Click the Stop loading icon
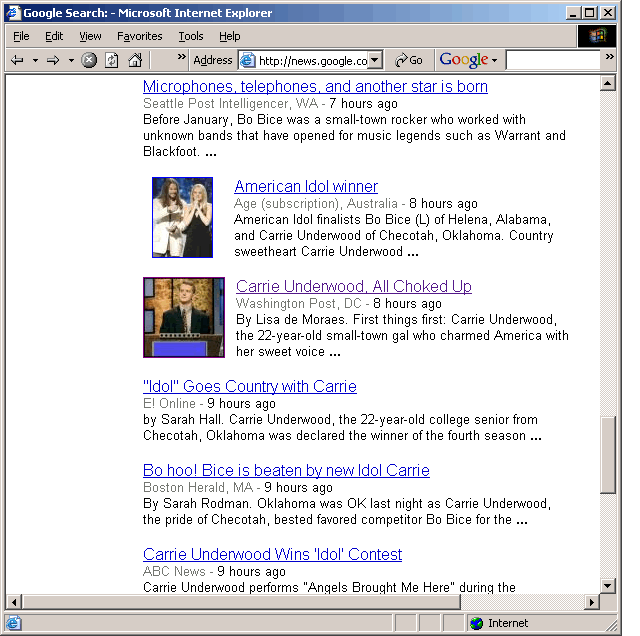640x636 pixels. [89, 60]
